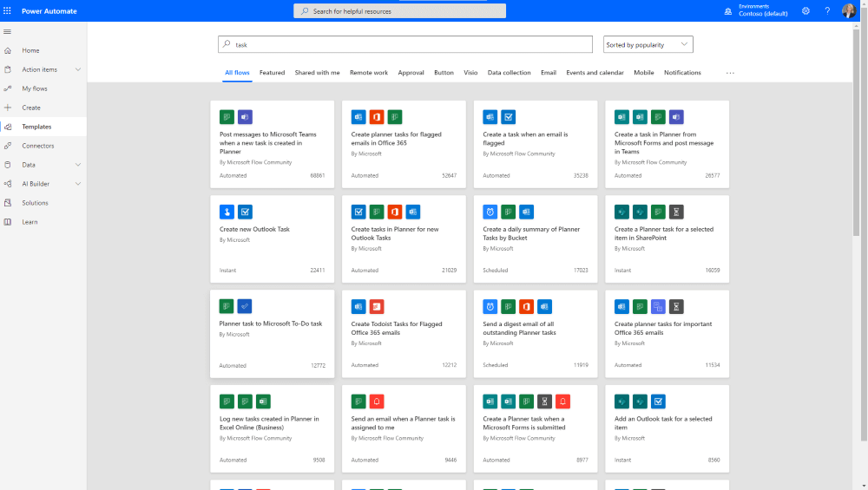Viewport: 868px width, 490px height.
Task: Open the Learn link in sidebar
Action: point(30,222)
